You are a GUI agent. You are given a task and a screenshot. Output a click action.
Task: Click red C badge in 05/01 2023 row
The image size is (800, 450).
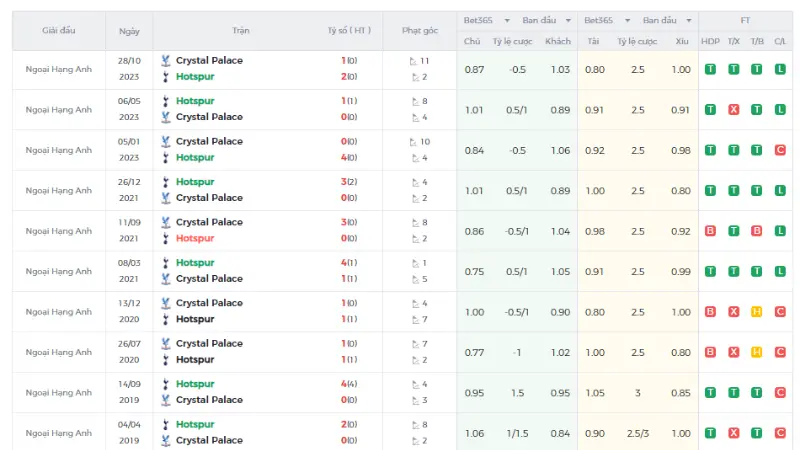[x=780, y=150]
